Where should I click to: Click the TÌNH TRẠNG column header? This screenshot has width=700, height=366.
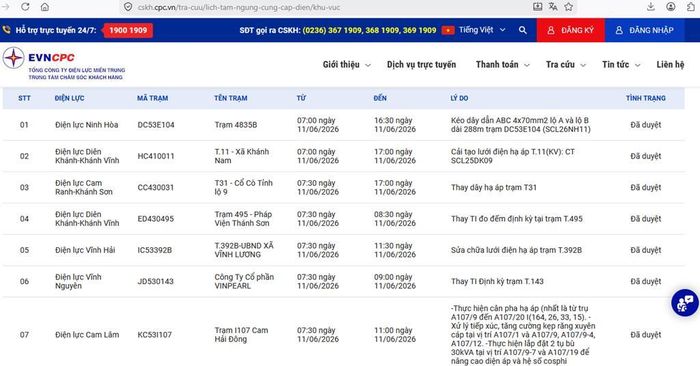pyautogui.click(x=646, y=98)
